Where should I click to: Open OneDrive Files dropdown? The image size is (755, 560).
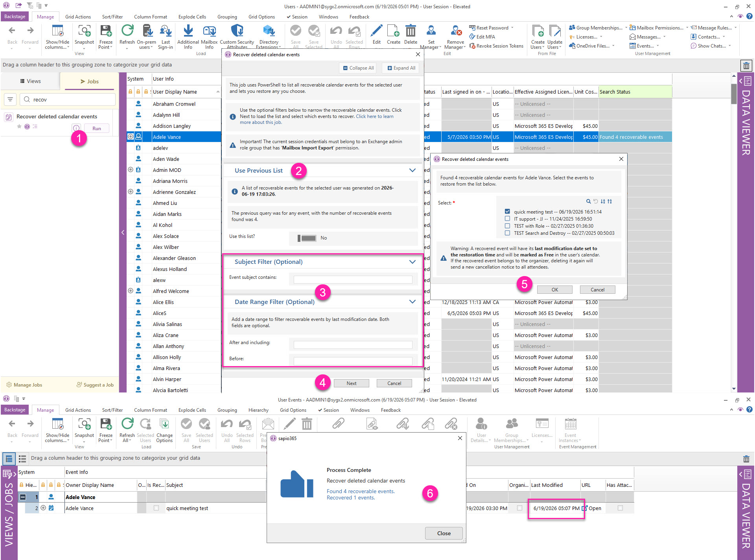coord(592,46)
